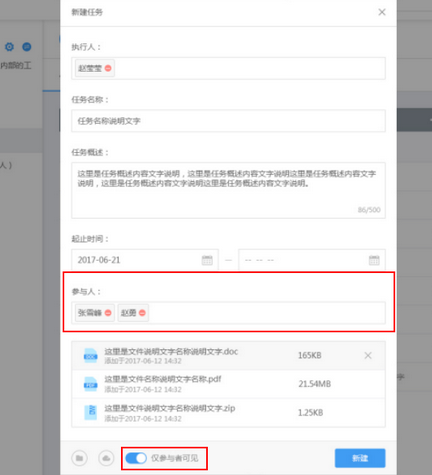Screen dimensions: 432x475
Task: Click the 21.54MB file size
Action: point(315,384)
